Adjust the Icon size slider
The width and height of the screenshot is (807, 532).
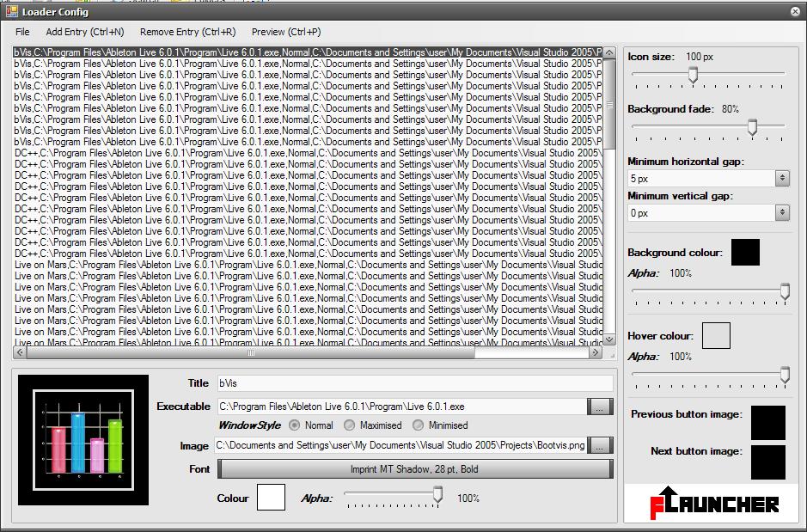[x=694, y=74]
